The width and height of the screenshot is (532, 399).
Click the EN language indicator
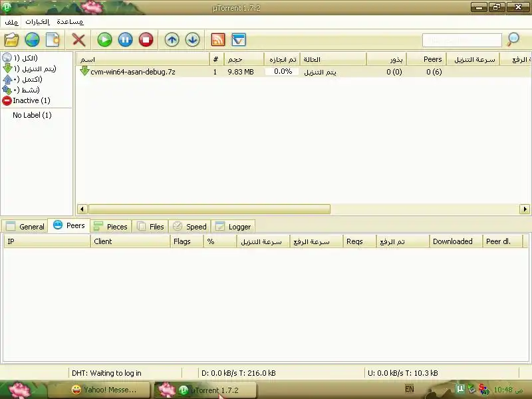[410, 389]
